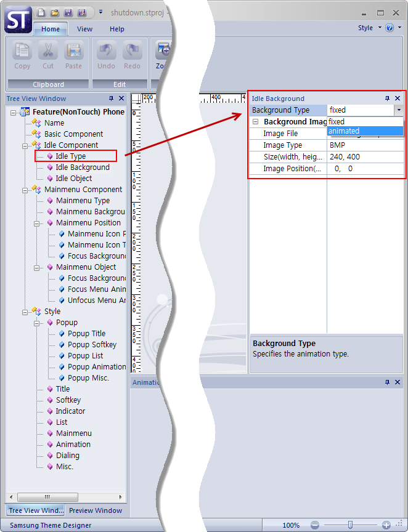Click the Image Type BMP value field
The image size is (408, 532).
pos(364,145)
